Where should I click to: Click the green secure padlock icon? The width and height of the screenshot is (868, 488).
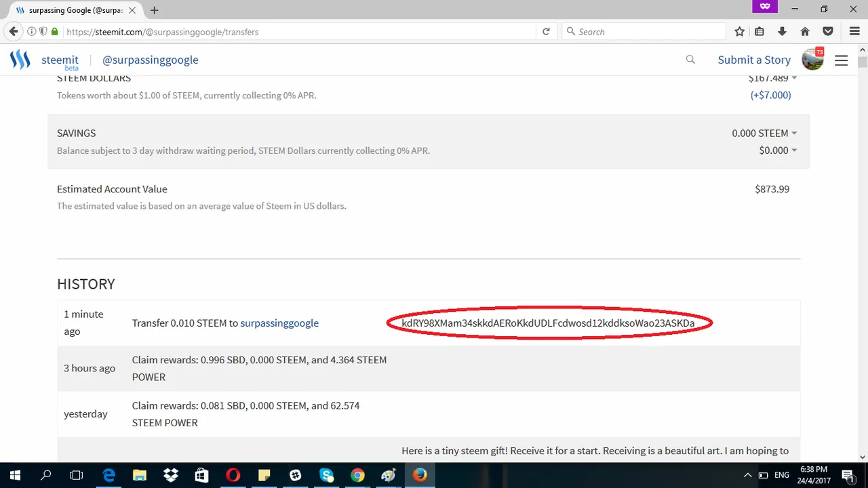[x=55, y=32]
